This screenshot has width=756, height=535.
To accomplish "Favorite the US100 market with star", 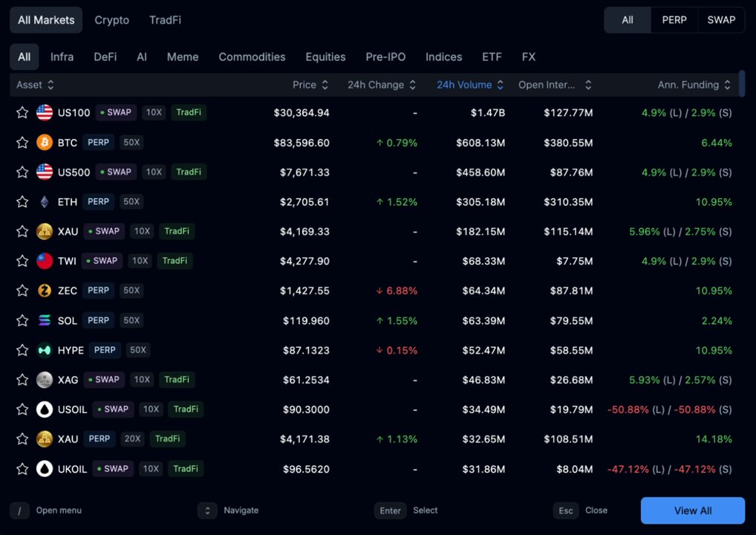I will (x=22, y=112).
